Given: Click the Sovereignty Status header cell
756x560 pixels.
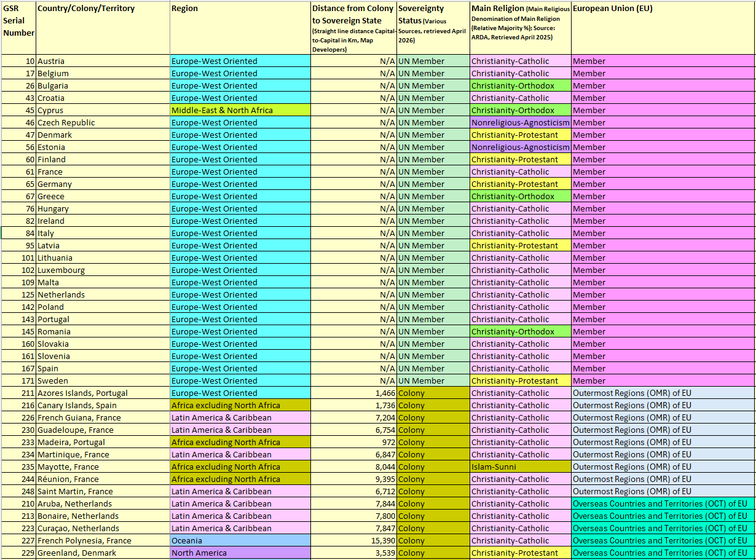Looking at the screenshot, I should click(x=433, y=28).
